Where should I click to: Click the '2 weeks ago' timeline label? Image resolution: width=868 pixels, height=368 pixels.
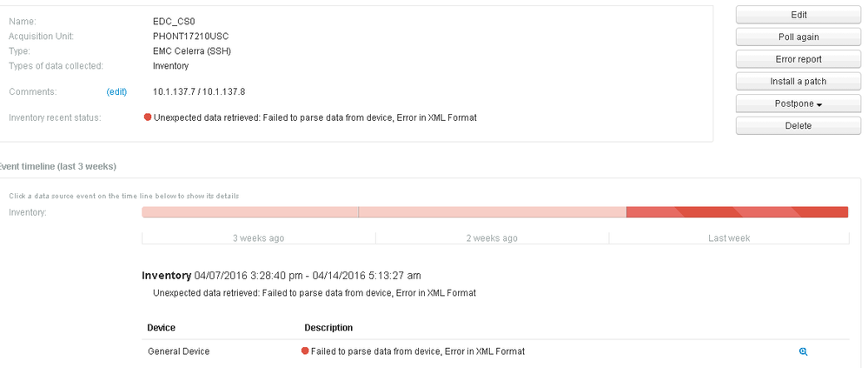[492, 238]
